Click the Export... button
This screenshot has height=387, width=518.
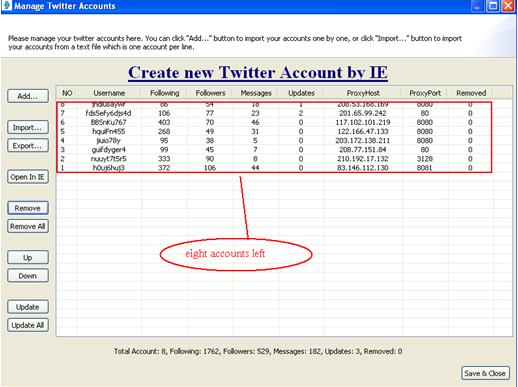tap(28, 146)
